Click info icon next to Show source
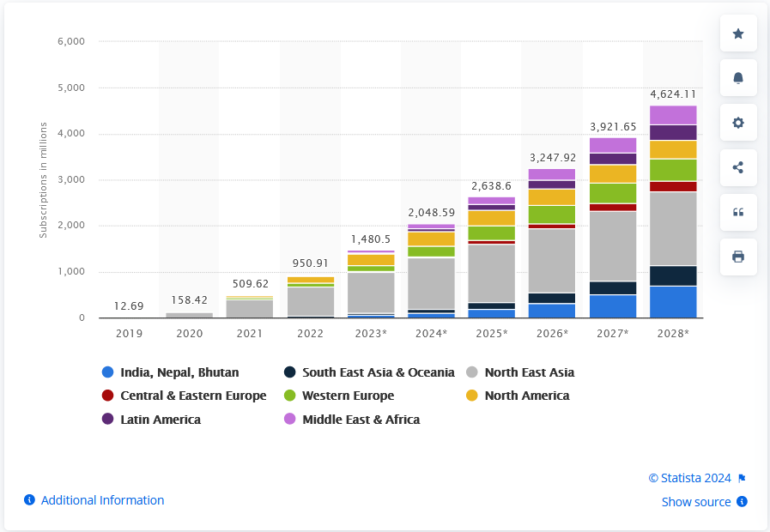The height and width of the screenshot is (532, 770). tap(742, 502)
